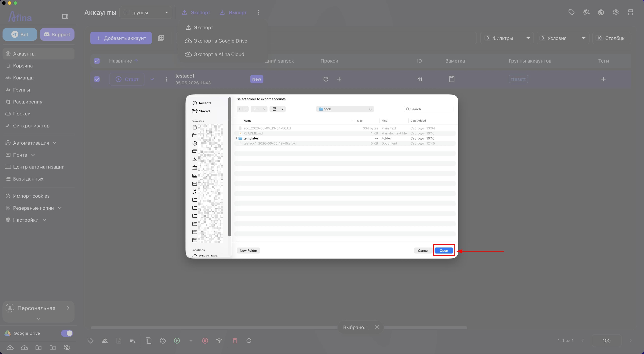Click the layout rows icon in top right
The width and height of the screenshot is (644, 354).
[x=631, y=12]
